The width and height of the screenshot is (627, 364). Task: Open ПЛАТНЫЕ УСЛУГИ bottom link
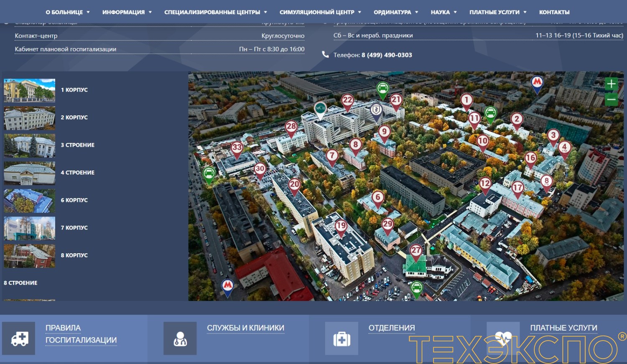pyautogui.click(x=563, y=328)
